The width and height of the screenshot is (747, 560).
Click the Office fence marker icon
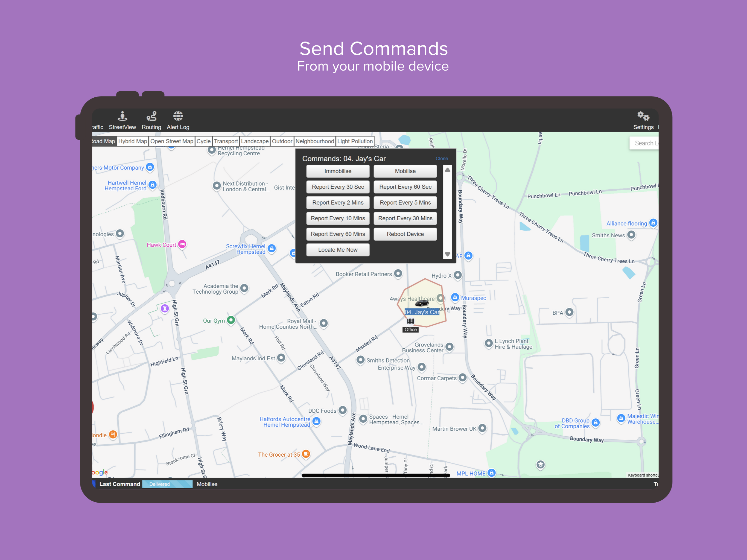coord(410,321)
